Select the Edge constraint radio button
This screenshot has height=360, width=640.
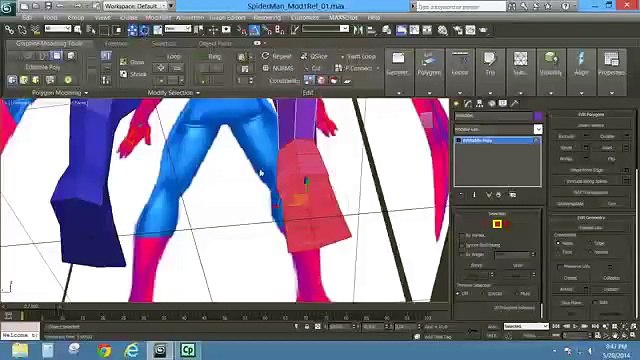[x=591, y=243]
